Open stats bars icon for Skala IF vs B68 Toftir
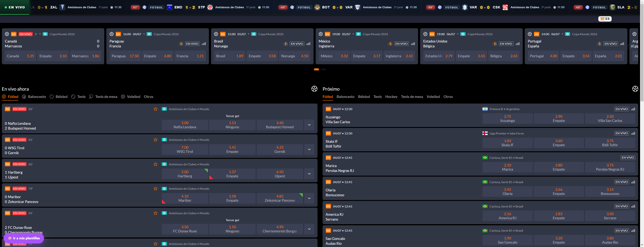The height and width of the screenshot is (247, 644). tap(633, 133)
